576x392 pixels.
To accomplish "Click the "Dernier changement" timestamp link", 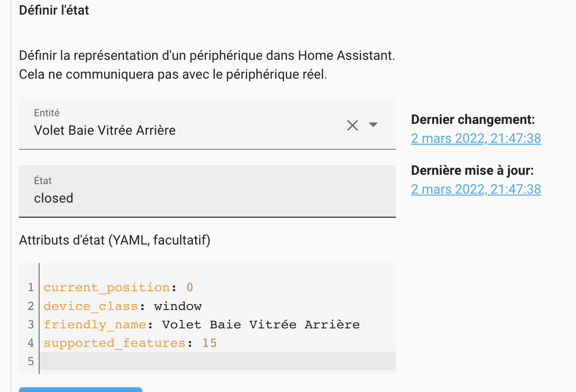I will (476, 138).
